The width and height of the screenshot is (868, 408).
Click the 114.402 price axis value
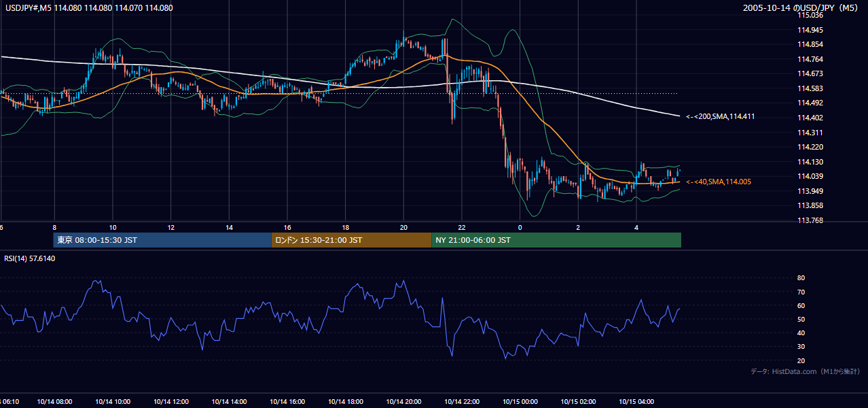pos(810,118)
